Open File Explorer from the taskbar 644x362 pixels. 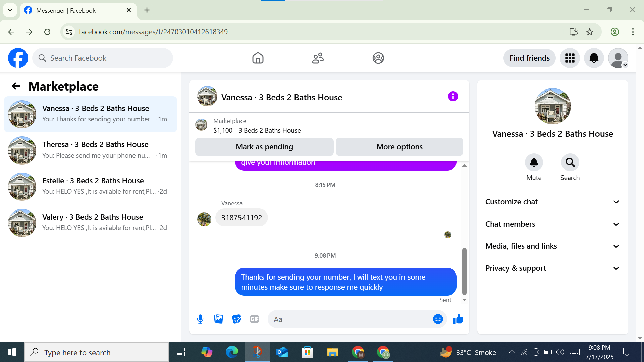[332, 352]
